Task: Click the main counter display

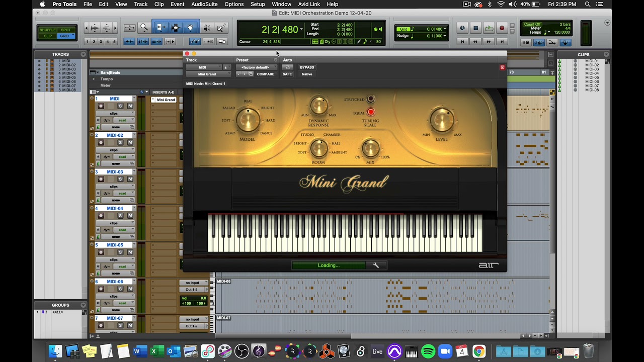Action: (281, 30)
